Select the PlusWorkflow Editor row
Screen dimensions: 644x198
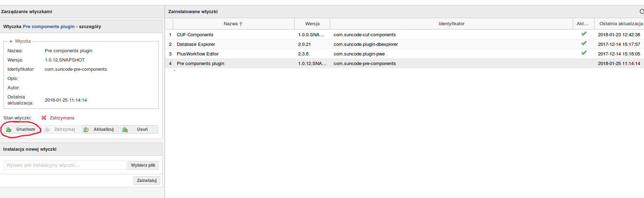point(405,54)
